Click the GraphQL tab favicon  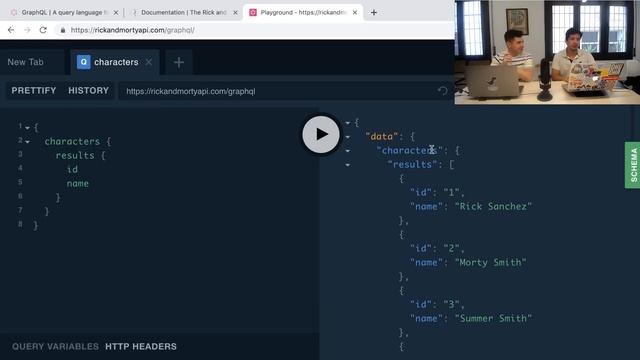(14, 13)
